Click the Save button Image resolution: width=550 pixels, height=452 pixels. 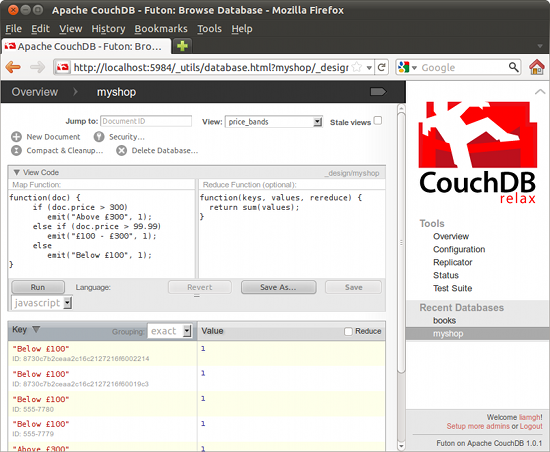point(353,287)
